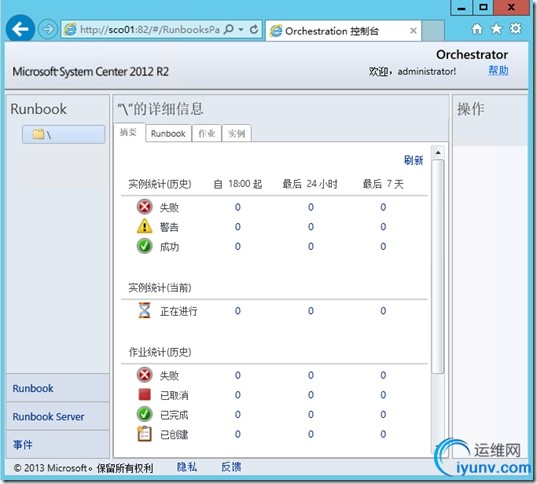Viewport: 537px width, 484px height.
Task: Click the 刷新 refresh link
Action: [x=413, y=160]
